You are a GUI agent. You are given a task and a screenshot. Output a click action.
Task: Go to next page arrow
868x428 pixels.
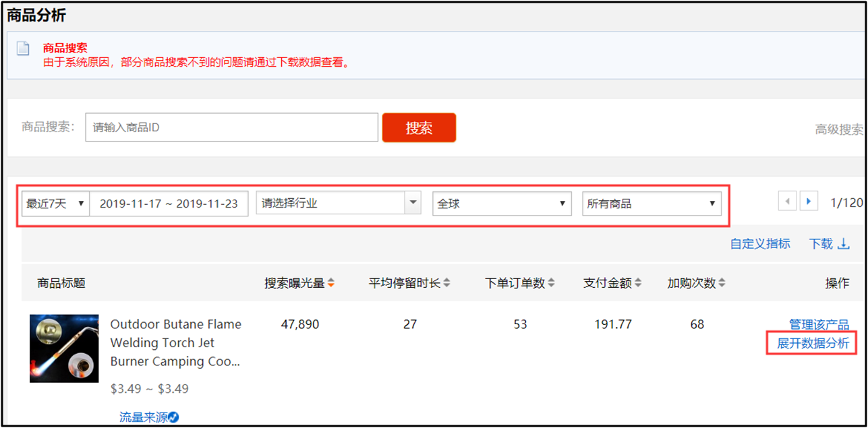(809, 201)
